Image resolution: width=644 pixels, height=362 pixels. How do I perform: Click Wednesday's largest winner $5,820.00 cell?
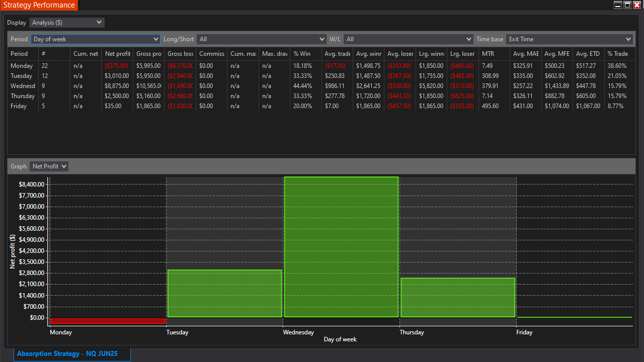431,86
